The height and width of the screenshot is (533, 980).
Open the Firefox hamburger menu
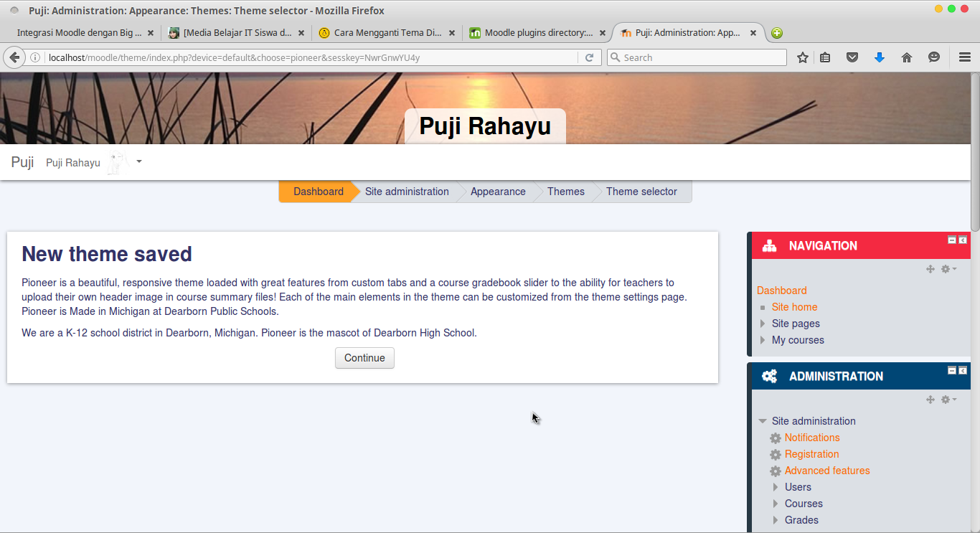[x=965, y=57]
